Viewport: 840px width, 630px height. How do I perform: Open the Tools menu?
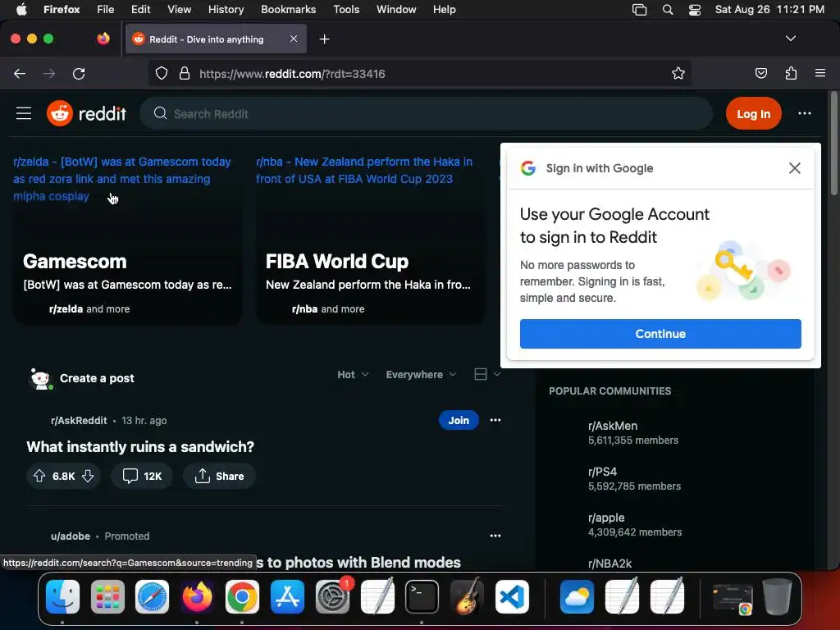pyautogui.click(x=346, y=10)
